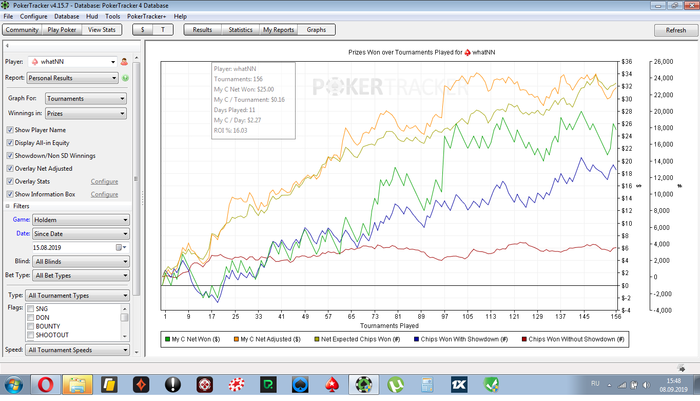Click Configure link for Information Box

(x=104, y=194)
